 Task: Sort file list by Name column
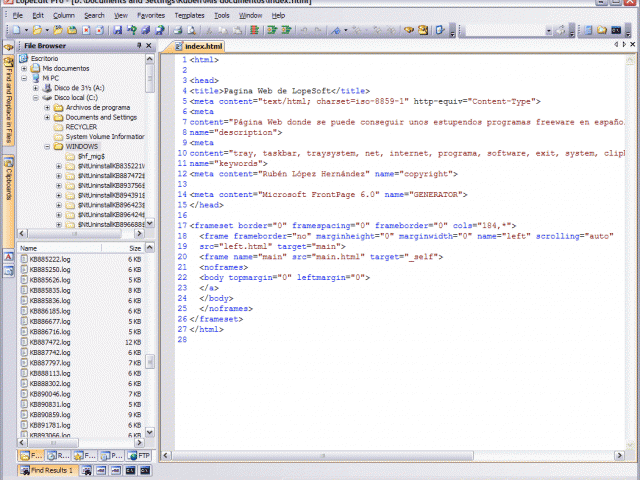[x=60, y=248]
